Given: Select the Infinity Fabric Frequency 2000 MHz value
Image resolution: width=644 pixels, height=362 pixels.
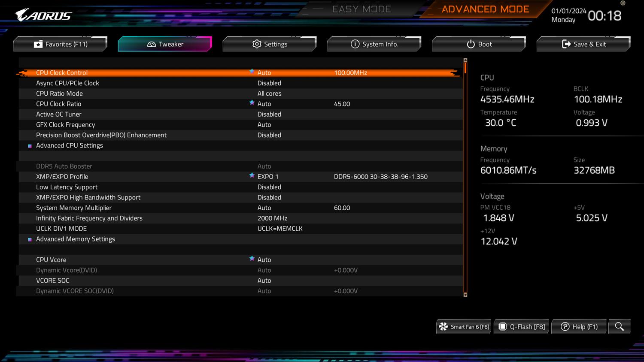Looking at the screenshot, I should tap(272, 218).
